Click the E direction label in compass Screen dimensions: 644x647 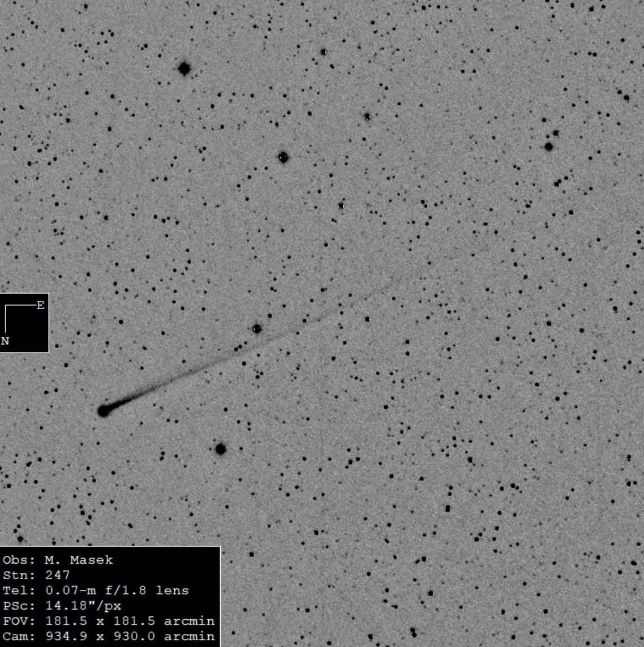pyautogui.click(x=40, y=306)
